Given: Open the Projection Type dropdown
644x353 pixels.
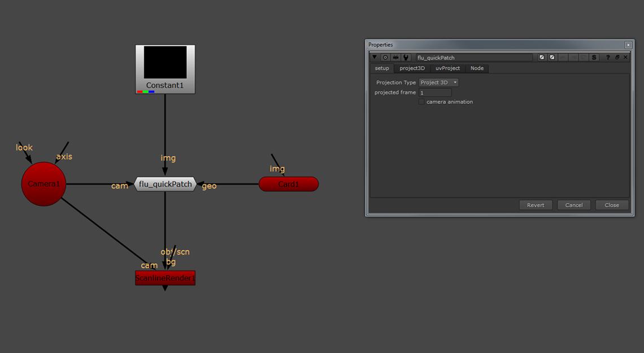Looking at the screenshot, I should click(439, 83).
